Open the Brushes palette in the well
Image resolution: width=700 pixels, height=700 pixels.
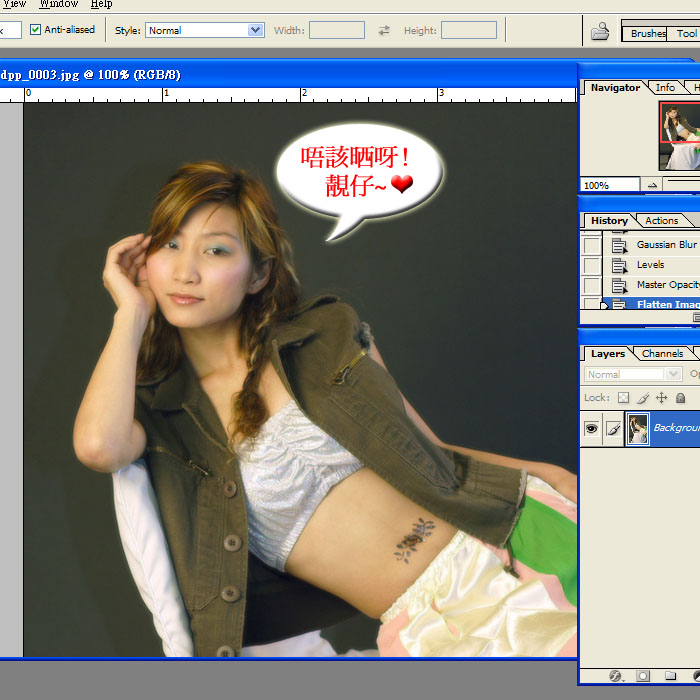click(x=647, y=34)
